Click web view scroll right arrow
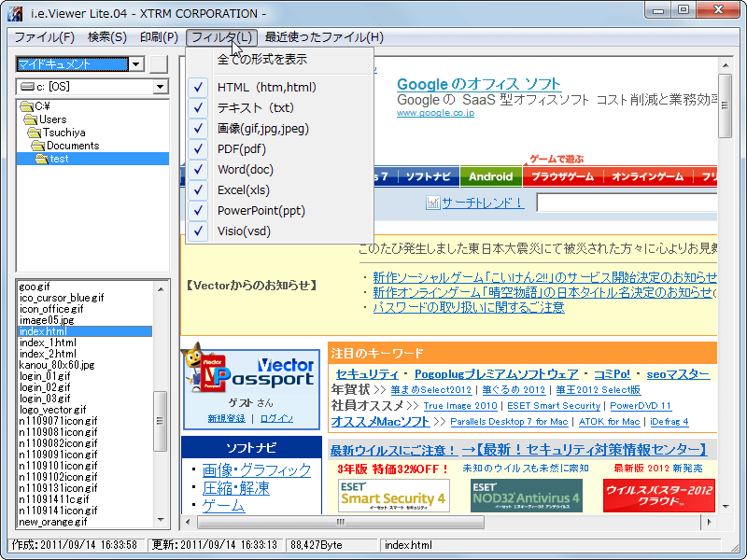Image resolution: width=747 pixels, height=560 pixels. pos(709,522)
